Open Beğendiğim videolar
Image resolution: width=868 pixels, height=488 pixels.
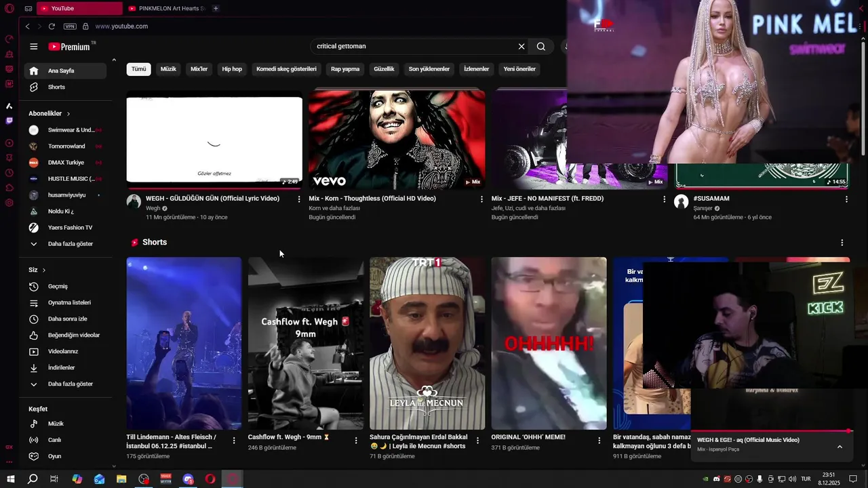(x=65, y=335)
